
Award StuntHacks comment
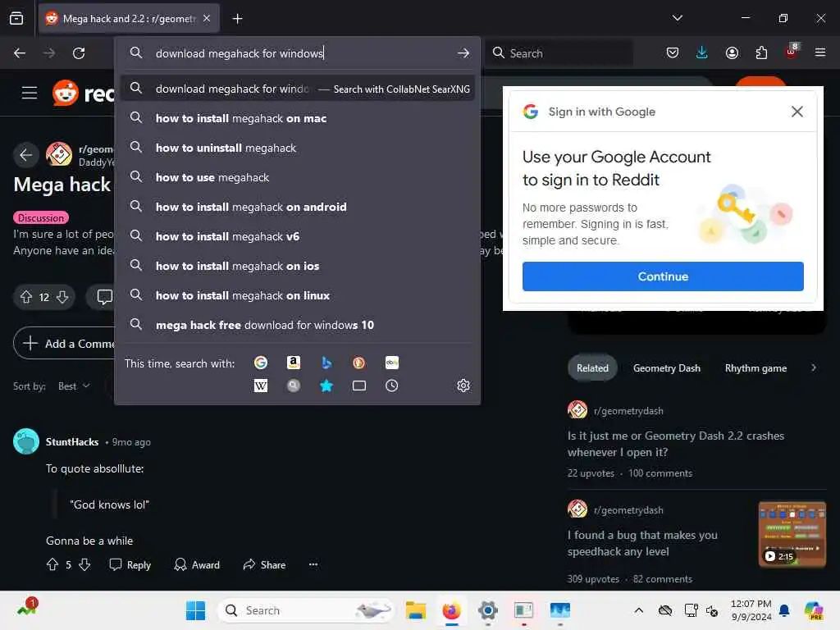[x=197, y=564]
